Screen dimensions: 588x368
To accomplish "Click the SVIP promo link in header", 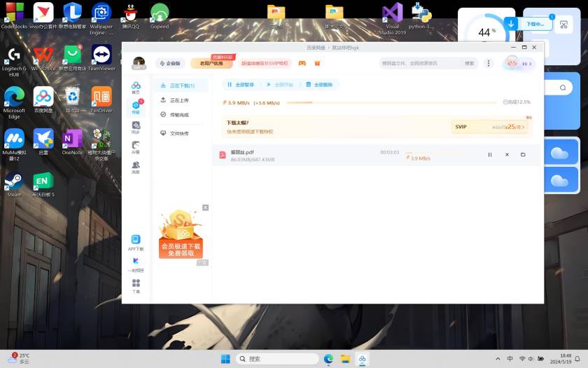I will pyautogui.click(x=265, y=64).
